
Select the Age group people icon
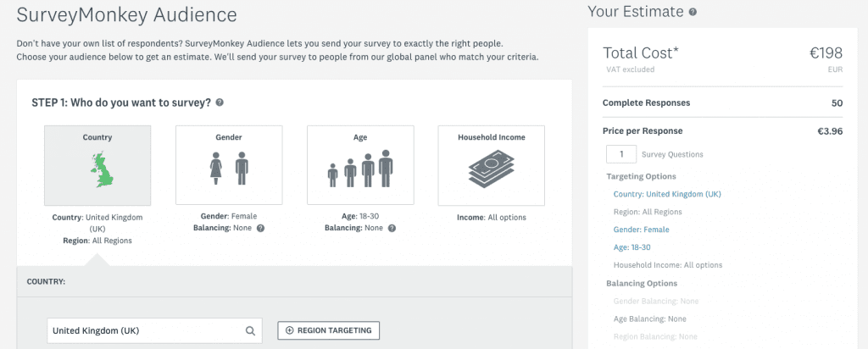(359, 169)
